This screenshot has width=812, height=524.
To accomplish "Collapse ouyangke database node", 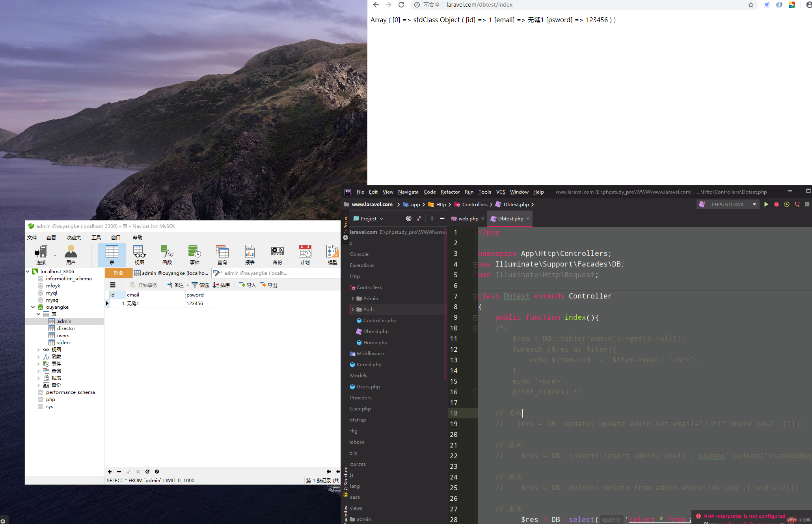I will pyautogui.click(x=33, y=307).
